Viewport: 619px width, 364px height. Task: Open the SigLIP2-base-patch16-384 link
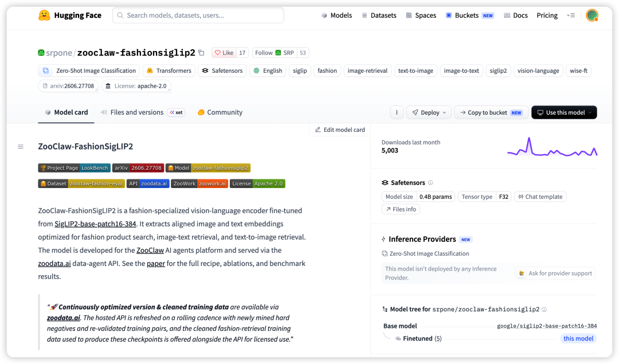pos(95,224)
